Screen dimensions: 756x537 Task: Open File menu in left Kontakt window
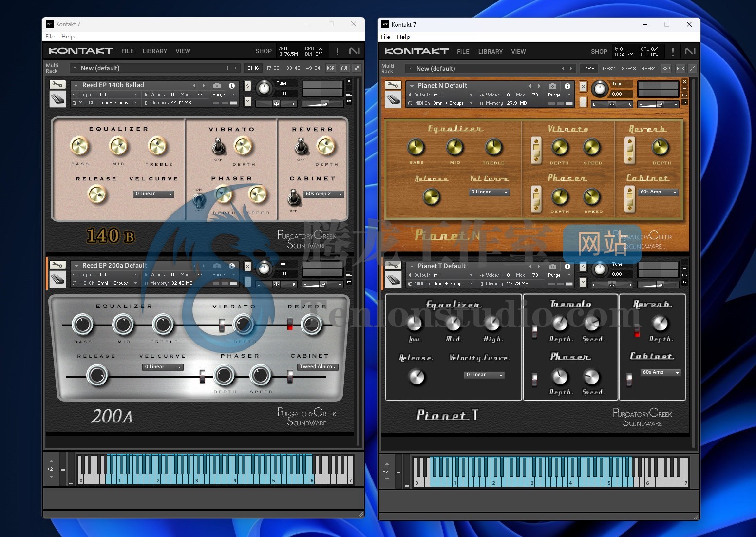coord(50,36)
